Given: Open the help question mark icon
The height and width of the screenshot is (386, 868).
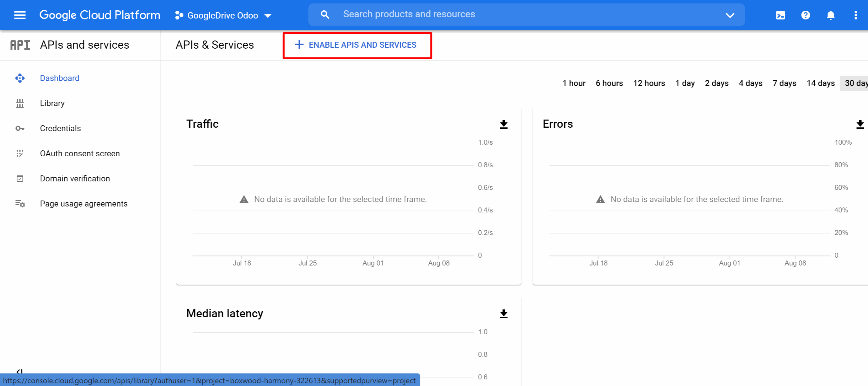Looking at the screenshot, I should click(805, 15).
